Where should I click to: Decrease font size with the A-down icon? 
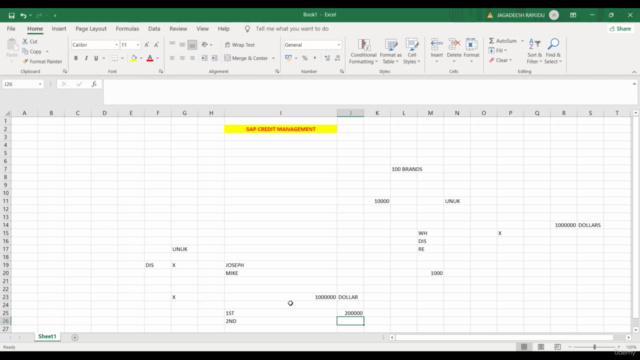coord(156,44)
